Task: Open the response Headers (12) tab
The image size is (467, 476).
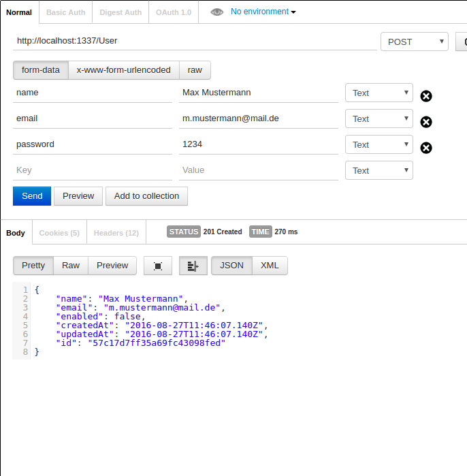Action: (116, 233)
